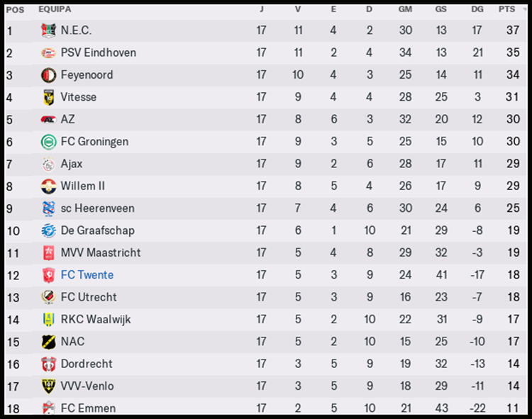The image size is (532, 419).
Task: Select the VVV-Venlo table row name
Action: pyautogui.click(x=87, y=386)
